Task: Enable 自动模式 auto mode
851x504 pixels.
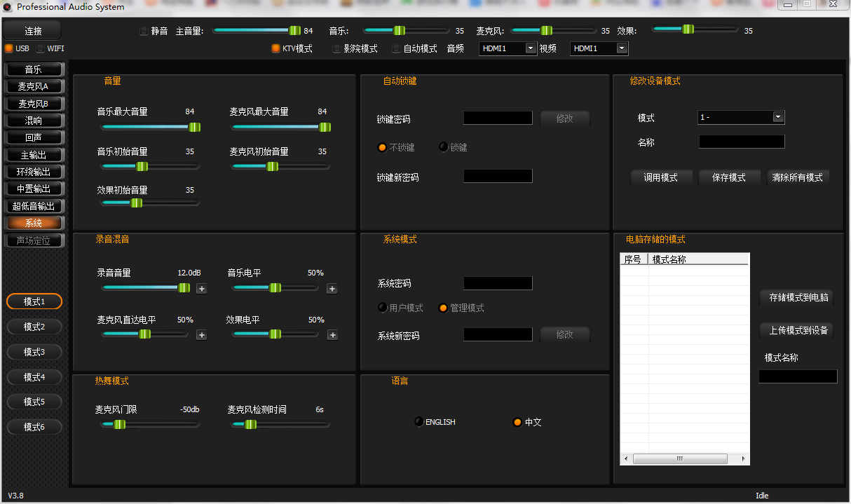Action: (397, 48)
